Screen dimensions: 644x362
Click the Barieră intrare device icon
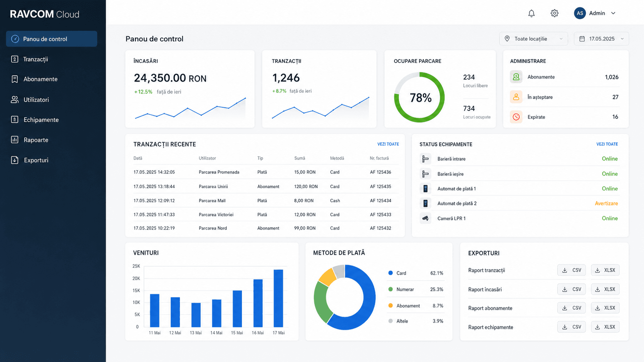(425, 159)
